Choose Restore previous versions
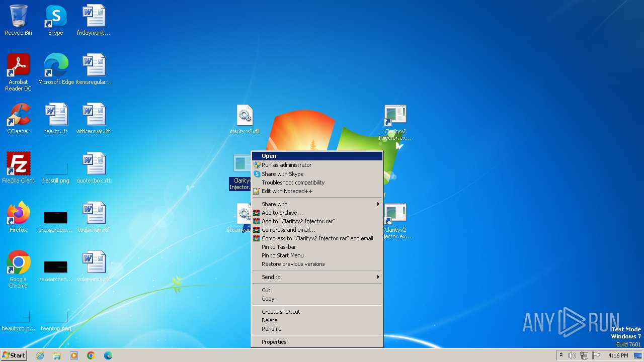The image size is (644, 362). click(x=317, y=264)
